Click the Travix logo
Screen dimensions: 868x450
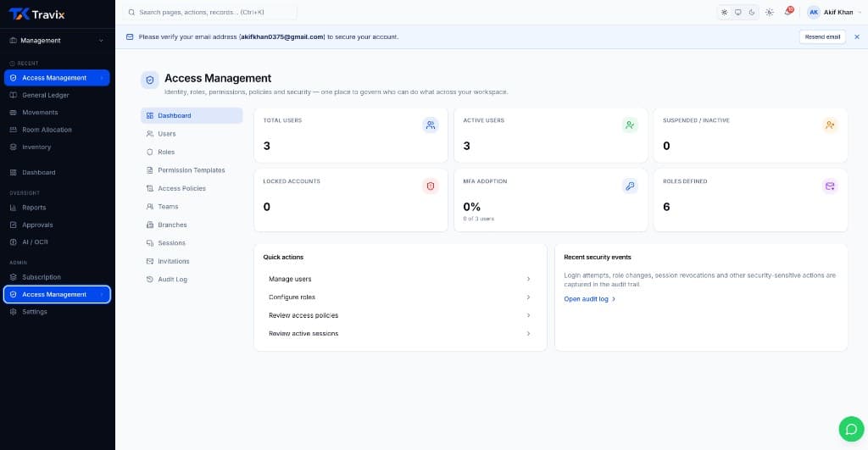pos(37,14)
